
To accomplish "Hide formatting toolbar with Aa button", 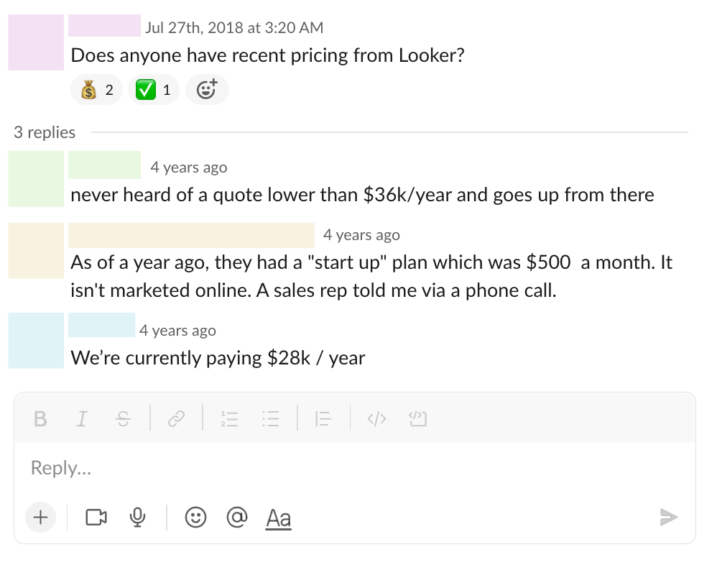I will coord(279,518).
